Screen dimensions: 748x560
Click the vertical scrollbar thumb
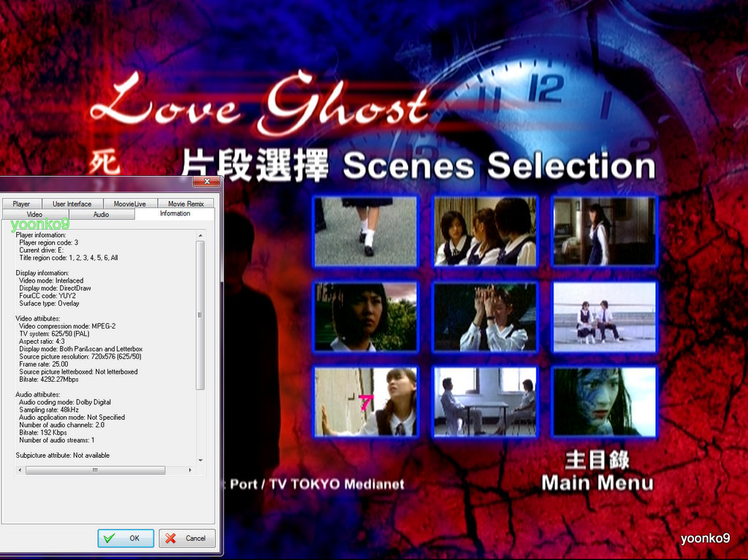point(200,315)
